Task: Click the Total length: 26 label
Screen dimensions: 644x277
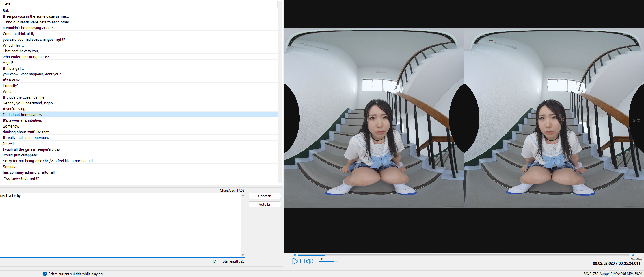Action: pos(232,261)
